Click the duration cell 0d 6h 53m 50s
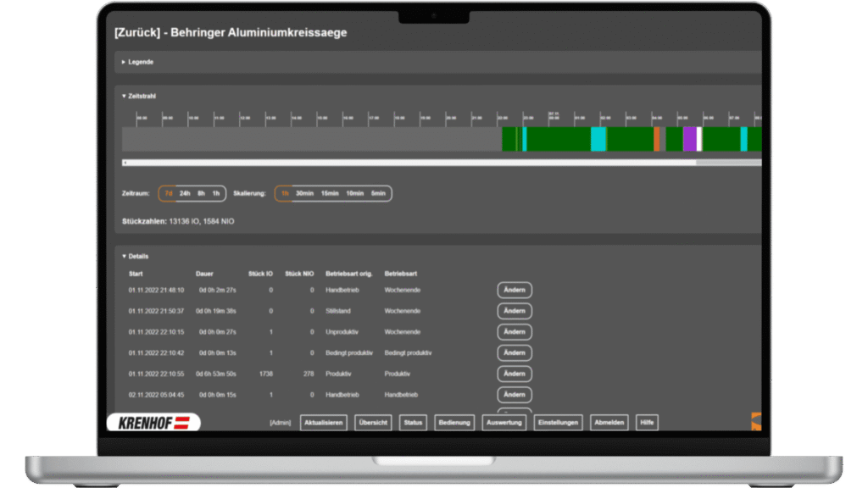Screen dimensions: 868x488 tap(216, 374)
